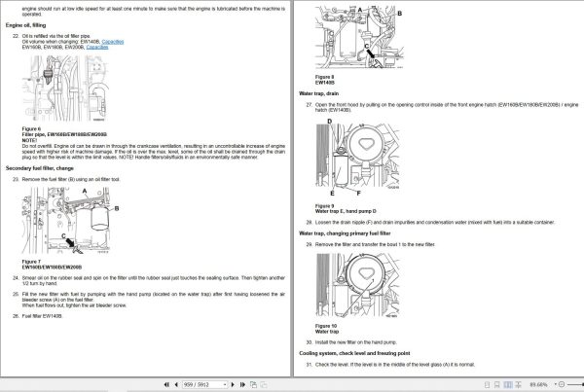Click 'Cooling system, check level and freezing point' heading

(x=354, y=353)
